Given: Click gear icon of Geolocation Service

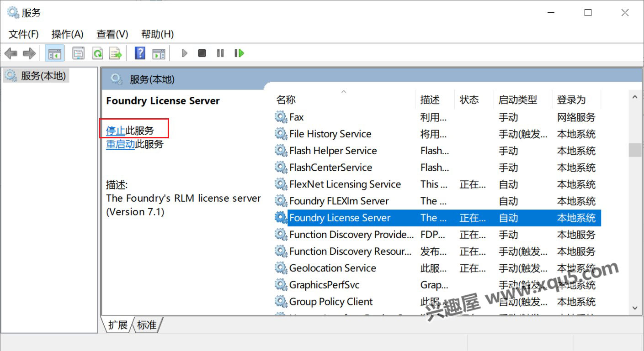Looking at the screenshot, I should (x=281, y=268).
